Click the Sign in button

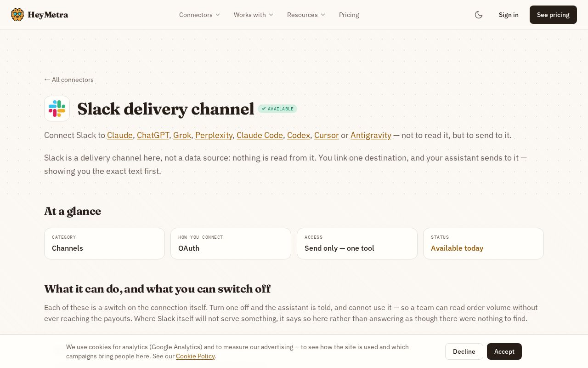(509, 15)
